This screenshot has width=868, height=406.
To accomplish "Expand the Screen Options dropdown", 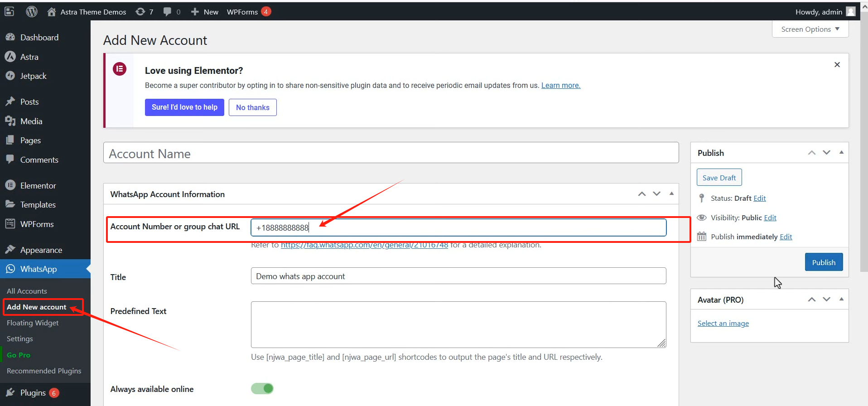I will 810,29.
